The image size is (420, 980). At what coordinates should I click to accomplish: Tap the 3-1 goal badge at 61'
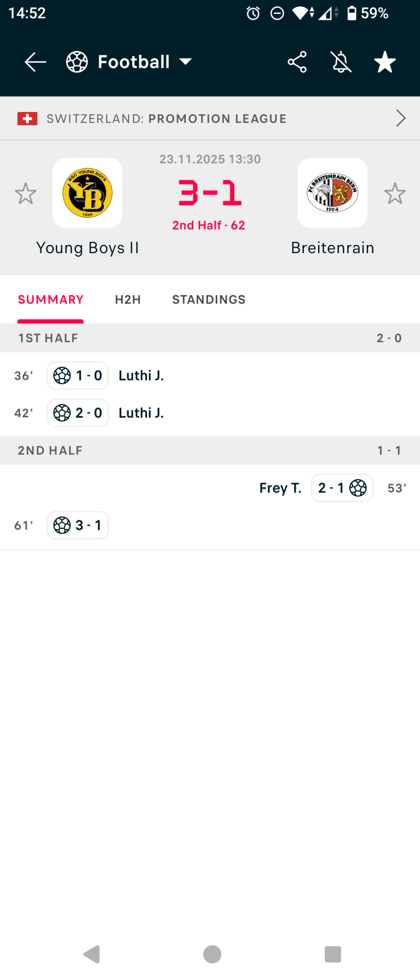coord(78,525)
